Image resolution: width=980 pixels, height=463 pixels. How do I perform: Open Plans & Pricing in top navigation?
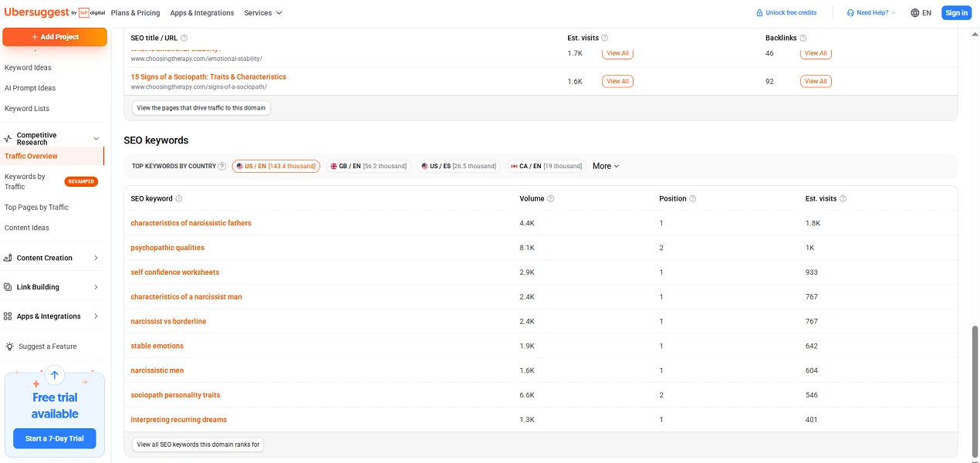tap(136, 12)
